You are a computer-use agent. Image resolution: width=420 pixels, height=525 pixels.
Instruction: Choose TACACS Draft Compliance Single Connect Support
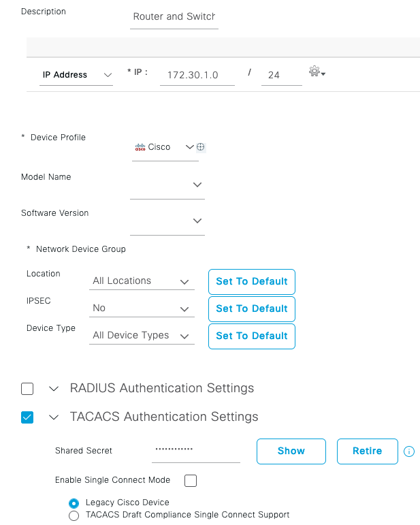click(x=74, y=515)
